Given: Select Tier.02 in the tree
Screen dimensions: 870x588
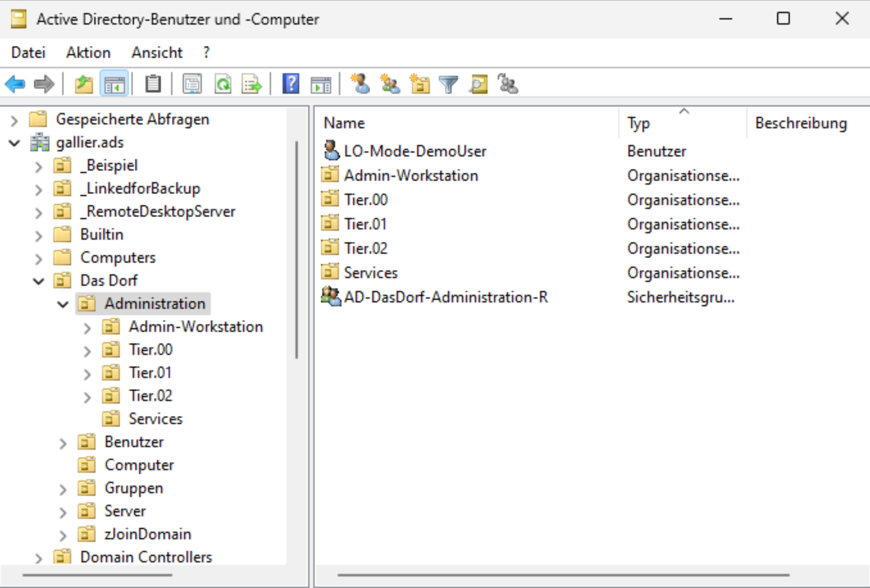Looking at the screenshot, I should click(151, 395).
